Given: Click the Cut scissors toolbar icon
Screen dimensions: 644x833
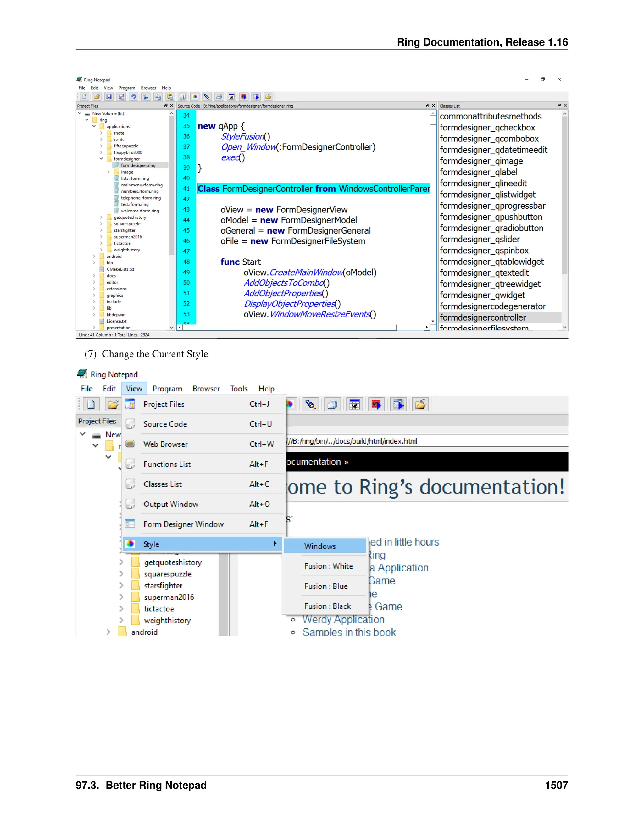Looking at the screenshot, I should click(145, 97).
